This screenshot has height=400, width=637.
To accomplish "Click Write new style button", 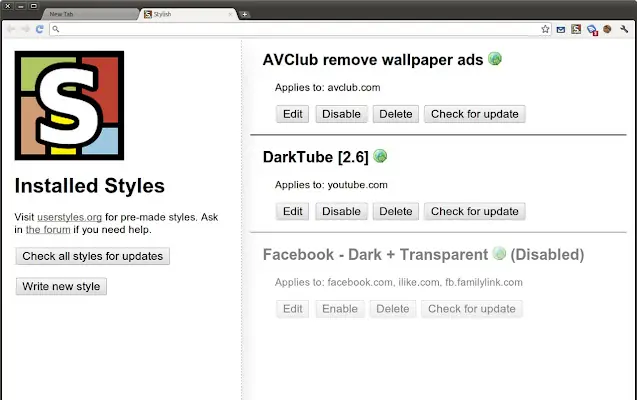I will tap(61, 286).
